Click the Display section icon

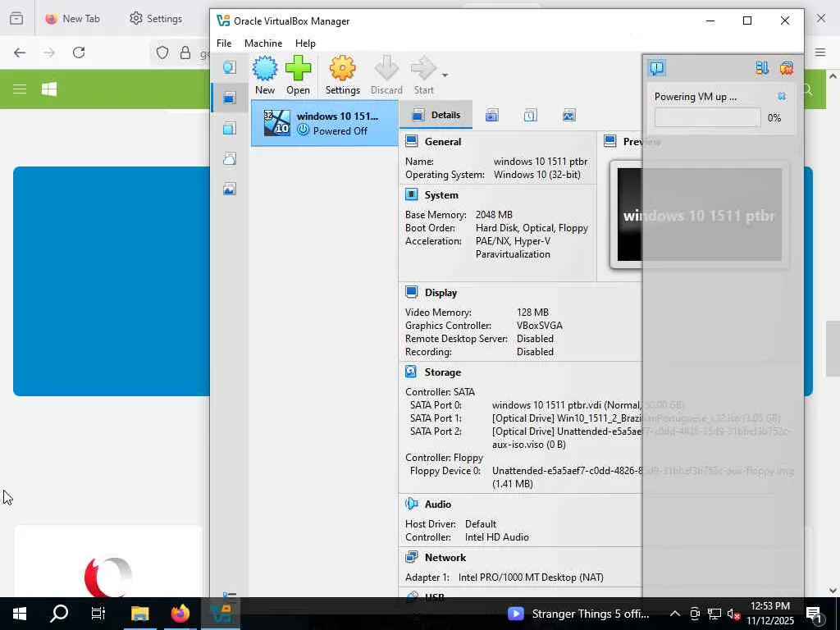[x=412, y=293]
